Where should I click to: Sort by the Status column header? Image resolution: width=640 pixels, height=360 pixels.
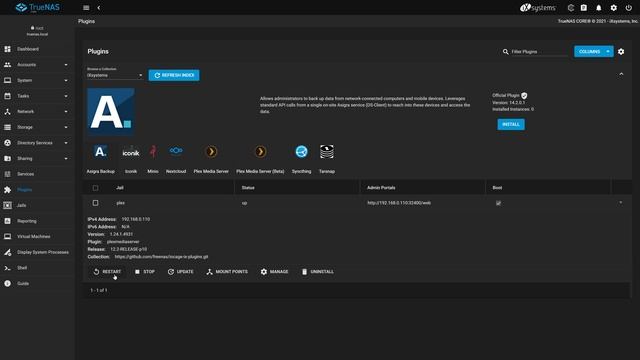pos(248,188)
